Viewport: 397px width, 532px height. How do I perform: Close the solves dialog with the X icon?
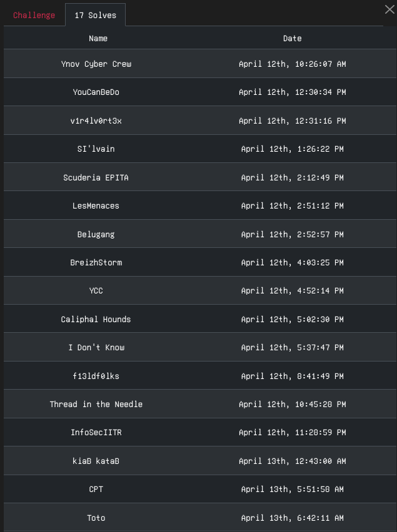click(x=389, y=9)
